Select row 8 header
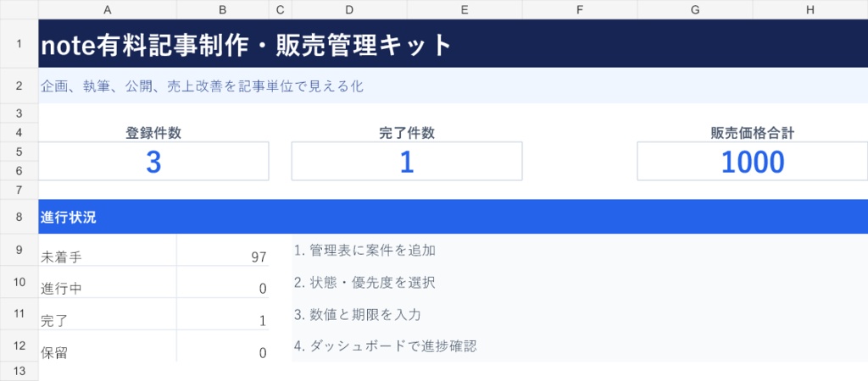Image resolution: width=868 pixels, height=381 pixels. [x=19, y=217]
